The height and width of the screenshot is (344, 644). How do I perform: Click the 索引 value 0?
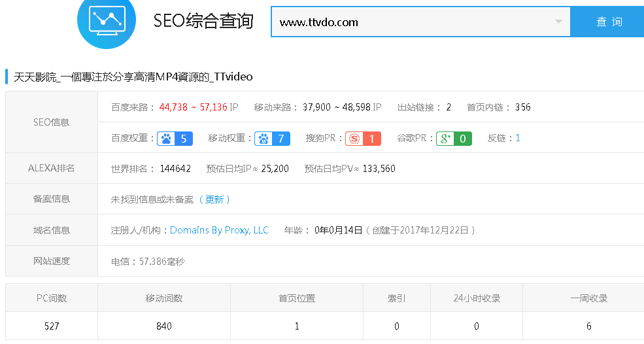396,326
